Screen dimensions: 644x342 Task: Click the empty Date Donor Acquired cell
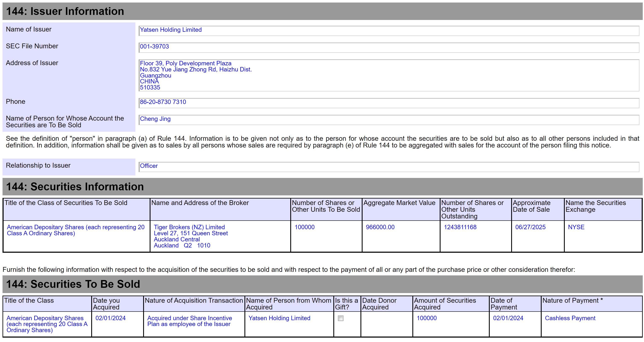(387, 324)
